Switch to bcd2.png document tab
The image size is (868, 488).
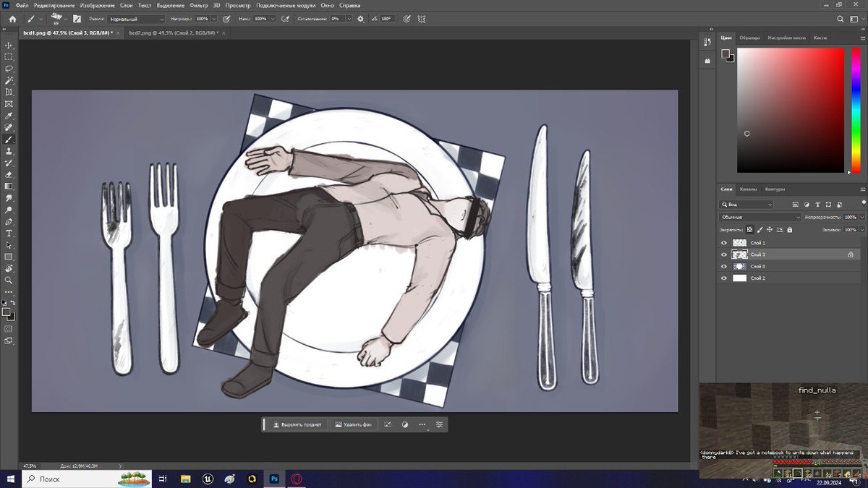tap(174, 33)
